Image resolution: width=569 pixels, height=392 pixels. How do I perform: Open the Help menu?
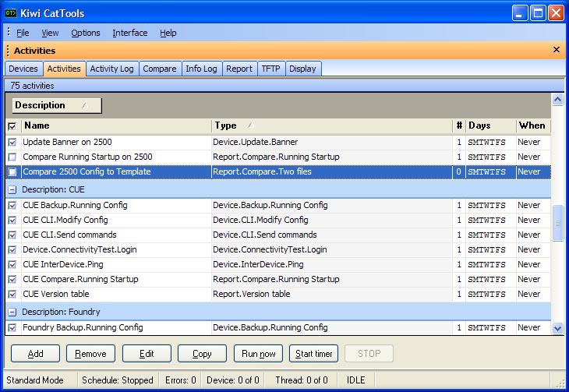[x=168, y=33]
